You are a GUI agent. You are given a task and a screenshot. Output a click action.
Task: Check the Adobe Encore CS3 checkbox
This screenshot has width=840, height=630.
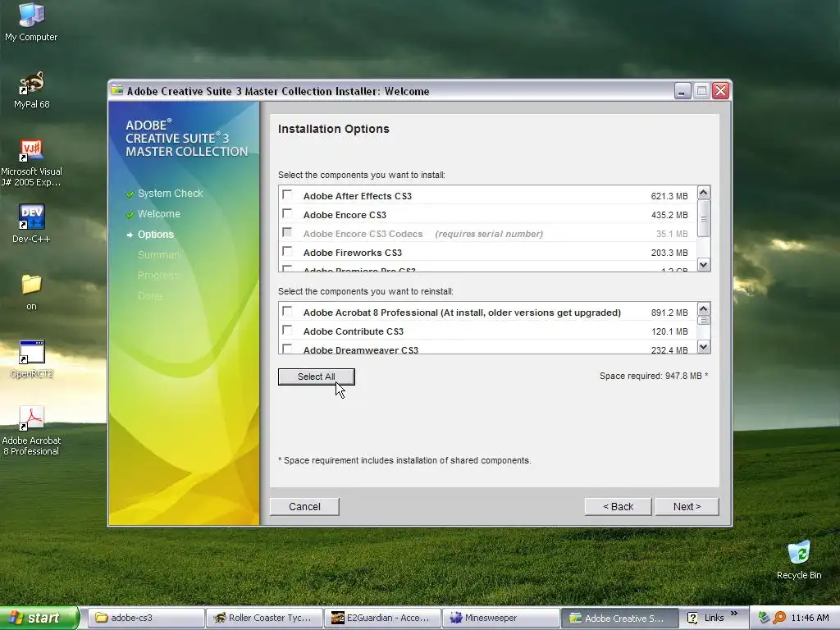(x=288, y=214)
